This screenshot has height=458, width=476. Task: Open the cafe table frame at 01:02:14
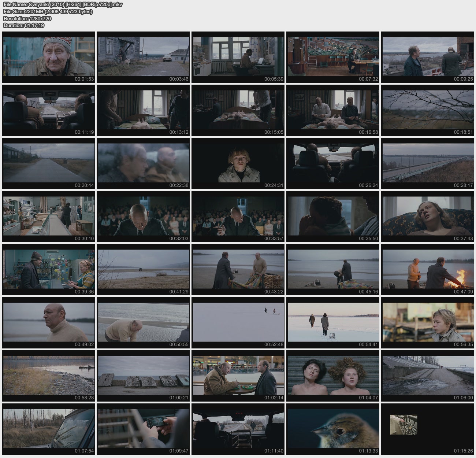238,376
